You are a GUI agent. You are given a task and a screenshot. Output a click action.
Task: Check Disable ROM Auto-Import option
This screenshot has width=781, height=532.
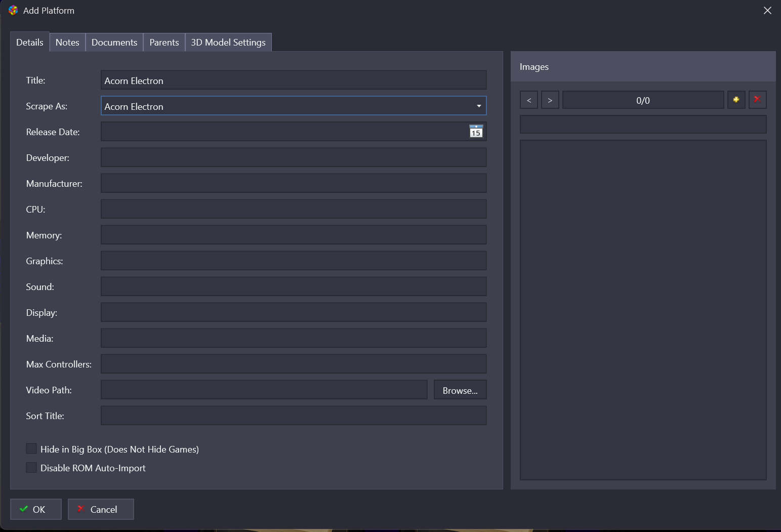pos(31,468)
